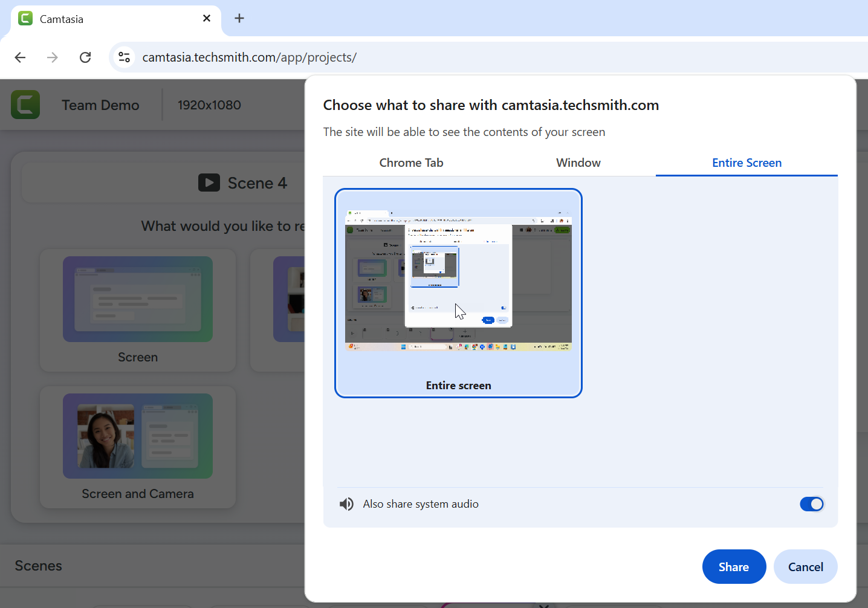
Task: Click the Also share system audio label
Action: [x=421, y=504]
